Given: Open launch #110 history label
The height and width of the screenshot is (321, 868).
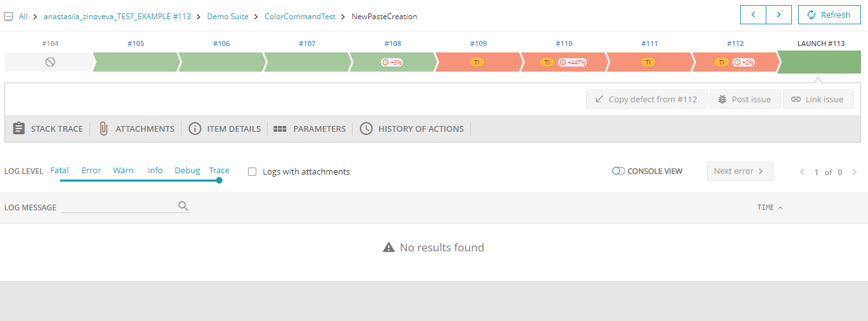Looking at the screenshot, I should pos(564,43).
